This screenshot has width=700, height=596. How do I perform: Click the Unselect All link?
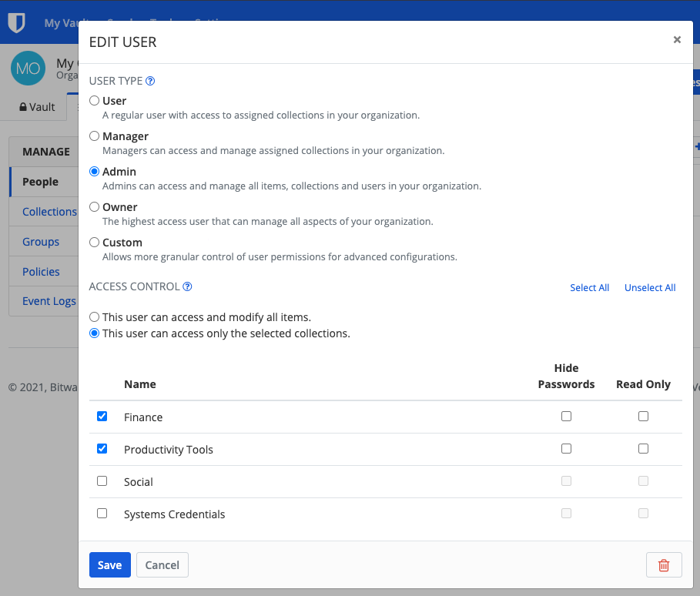tap(649, 287)
